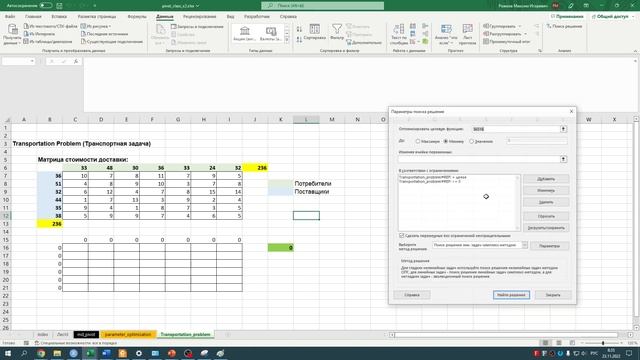This screenshot has width=640, height=360.
Task: Open the What-If Analysis (Анализ что если) dropdown
Action: point(446,34)
